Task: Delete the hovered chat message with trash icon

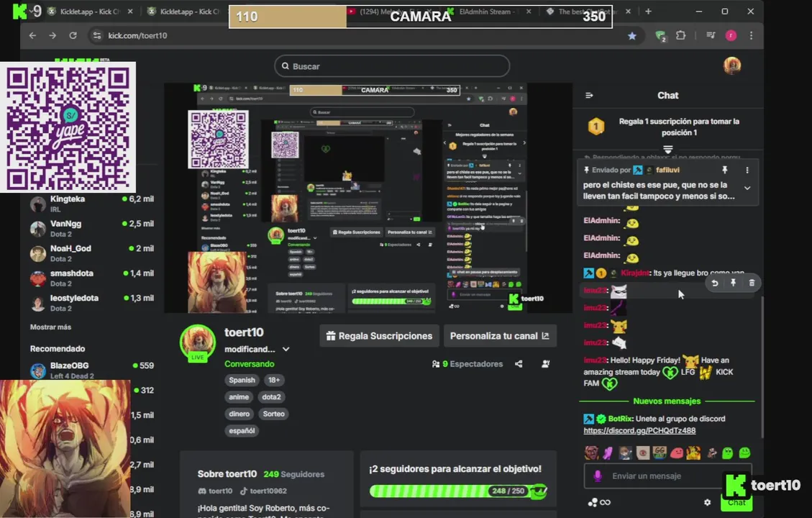Action: 752,283
